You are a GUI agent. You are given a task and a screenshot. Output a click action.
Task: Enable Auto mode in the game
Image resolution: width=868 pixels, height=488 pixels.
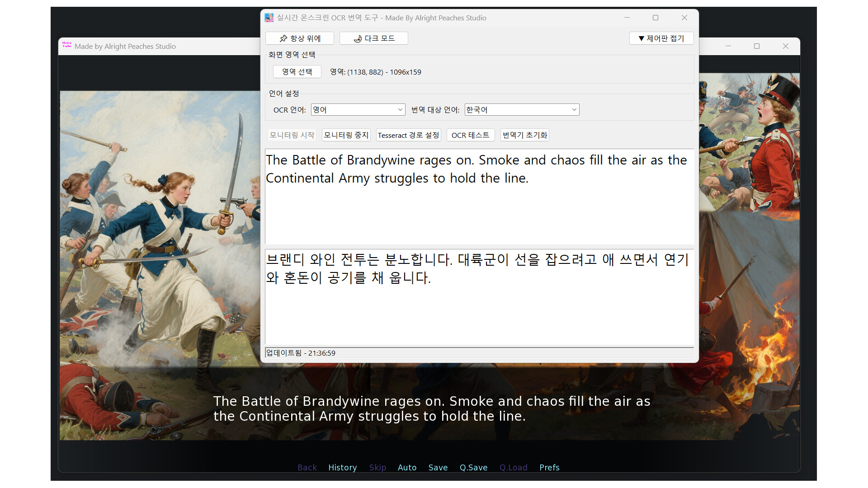point(407,468)
